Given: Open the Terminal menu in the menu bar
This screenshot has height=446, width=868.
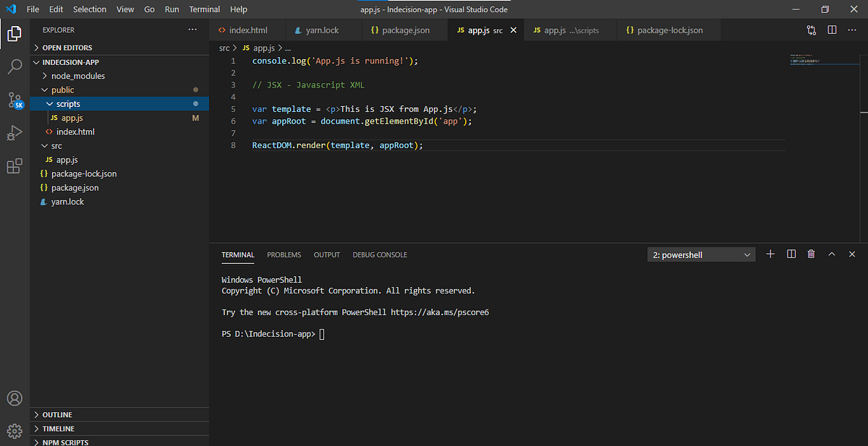Looking at the screenshot, I should (204, 9).
